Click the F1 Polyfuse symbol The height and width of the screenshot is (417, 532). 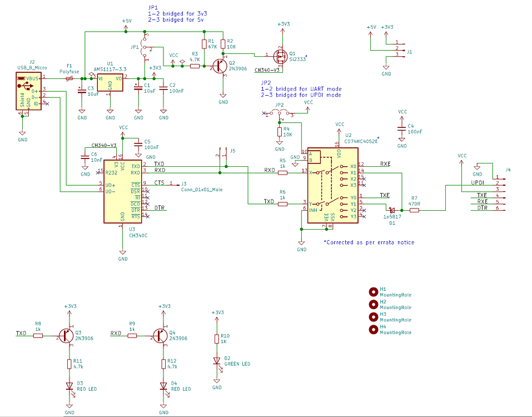pos(69,78)
